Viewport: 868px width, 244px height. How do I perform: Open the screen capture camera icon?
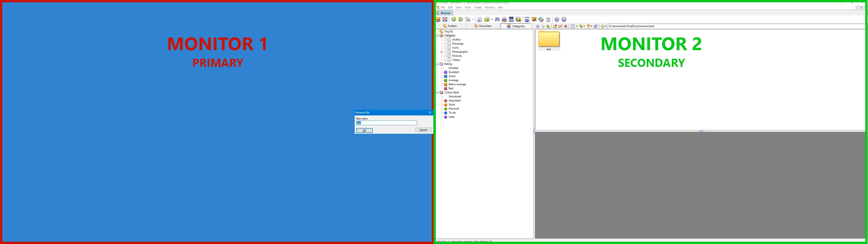527,20
